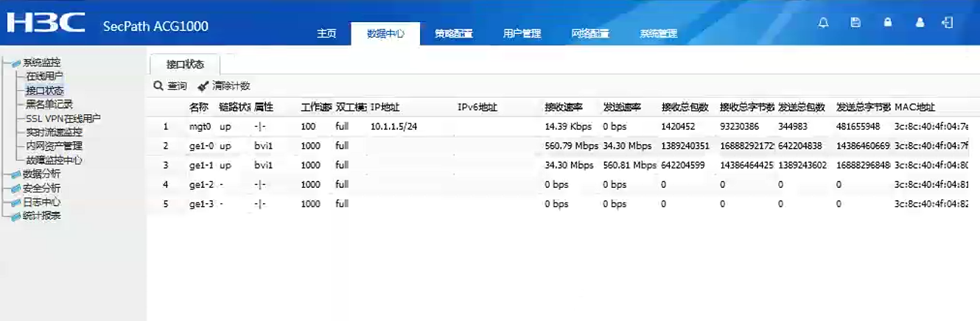Open the 主页 top menu tab
980x321 pixels.
[326, 34]
